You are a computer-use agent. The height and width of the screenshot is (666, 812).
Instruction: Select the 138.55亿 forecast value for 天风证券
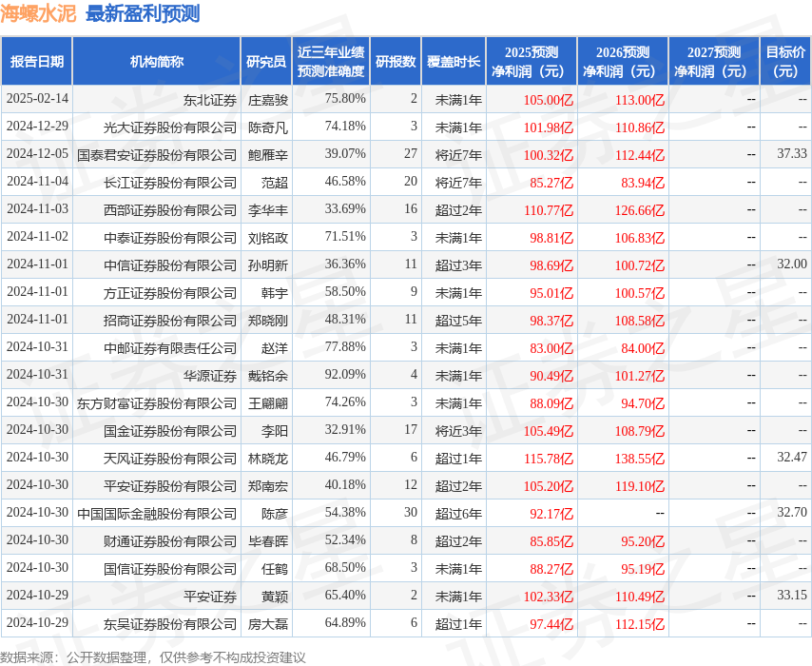pyautogui.click(x=640, y=459)
